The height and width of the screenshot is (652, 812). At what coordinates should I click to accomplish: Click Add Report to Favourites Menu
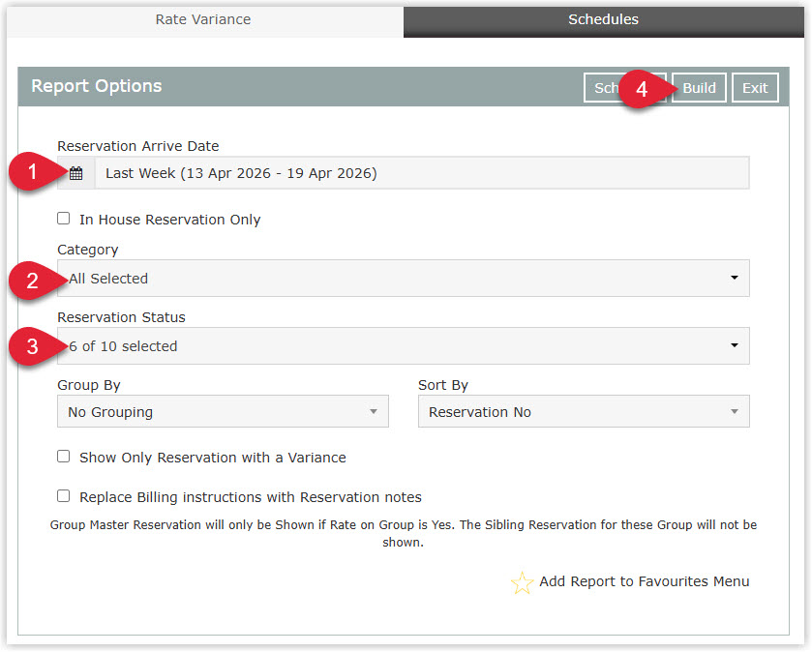[645, 581]
